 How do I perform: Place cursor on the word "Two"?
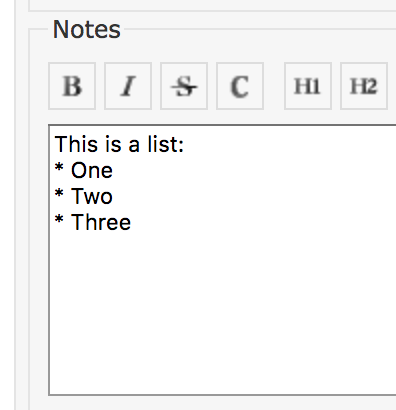[x=92, y=196]
